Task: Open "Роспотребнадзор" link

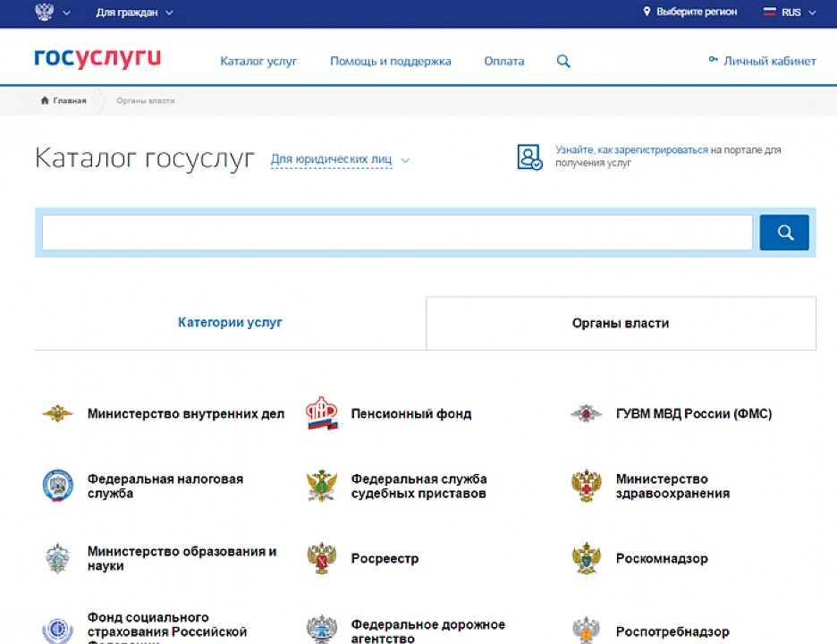Action: pos(672,631)
